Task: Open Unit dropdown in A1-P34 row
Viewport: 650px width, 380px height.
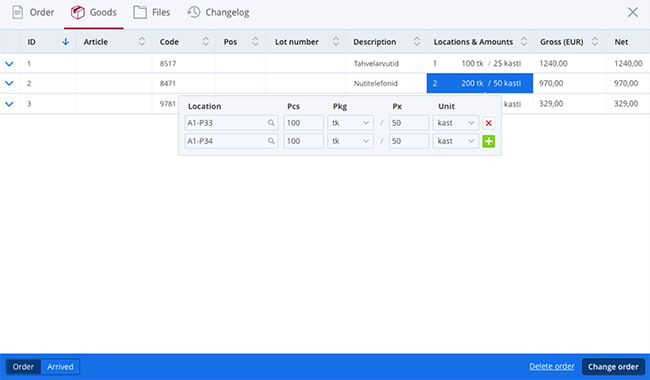Action: [x=456, y=141]
